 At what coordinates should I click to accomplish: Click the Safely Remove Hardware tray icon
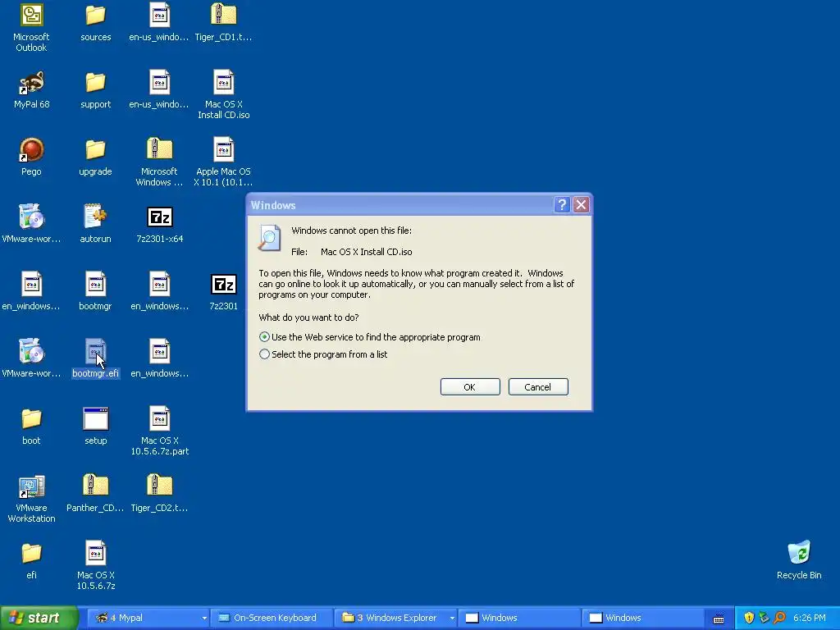tap(764, 618)
